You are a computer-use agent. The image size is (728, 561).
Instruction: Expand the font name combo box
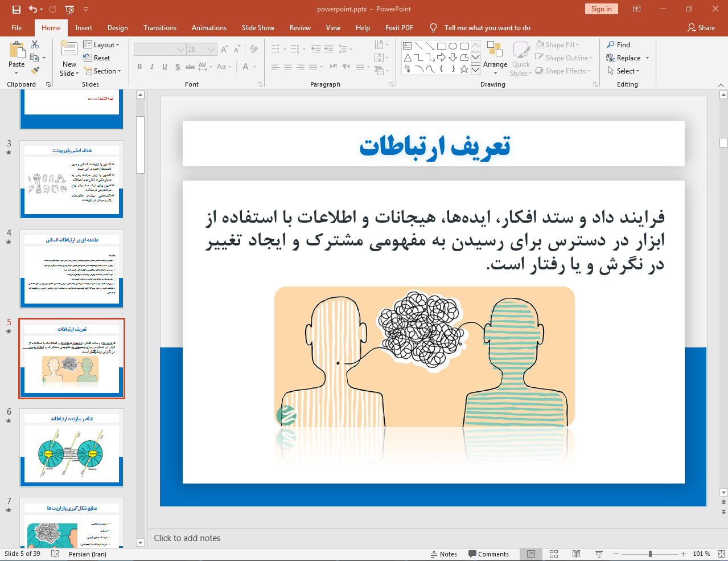[180, 50]
